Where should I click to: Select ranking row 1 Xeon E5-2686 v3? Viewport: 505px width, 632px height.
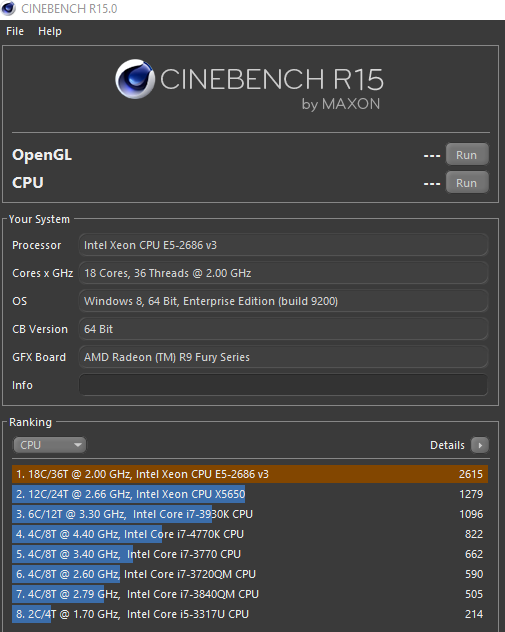(250, 474)
